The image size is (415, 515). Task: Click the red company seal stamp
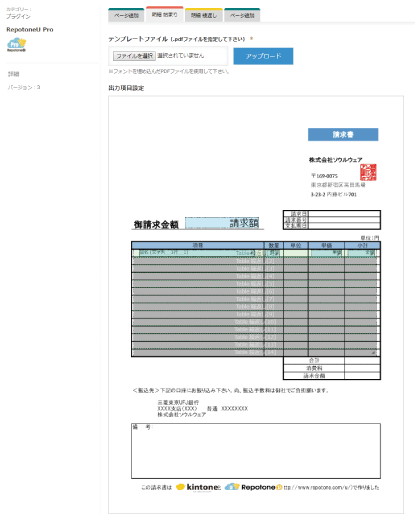click(x=368, y=172)
